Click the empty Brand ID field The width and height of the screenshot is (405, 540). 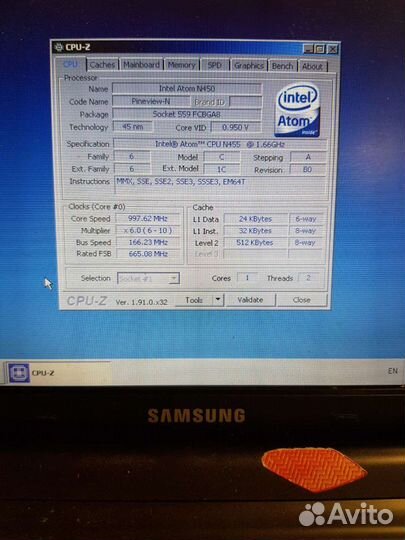point(246,102)
